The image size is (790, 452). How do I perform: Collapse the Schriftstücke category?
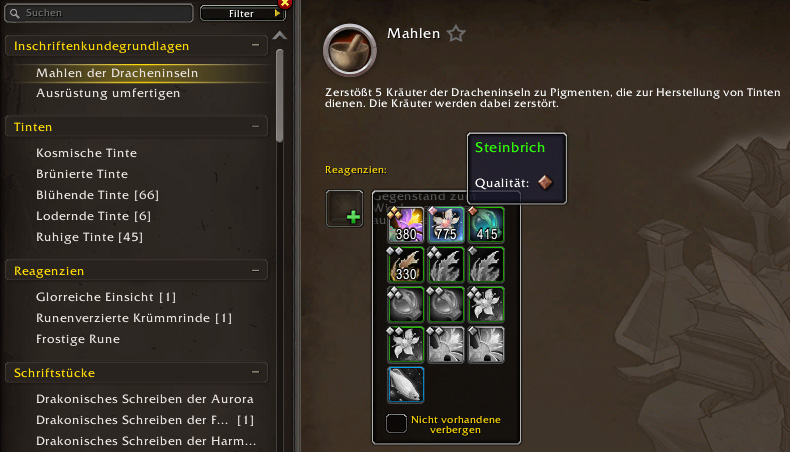(255, 372)
